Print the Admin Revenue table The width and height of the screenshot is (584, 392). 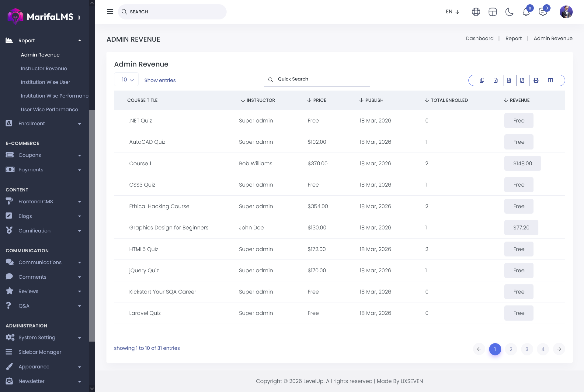click(x=536, y=80)
